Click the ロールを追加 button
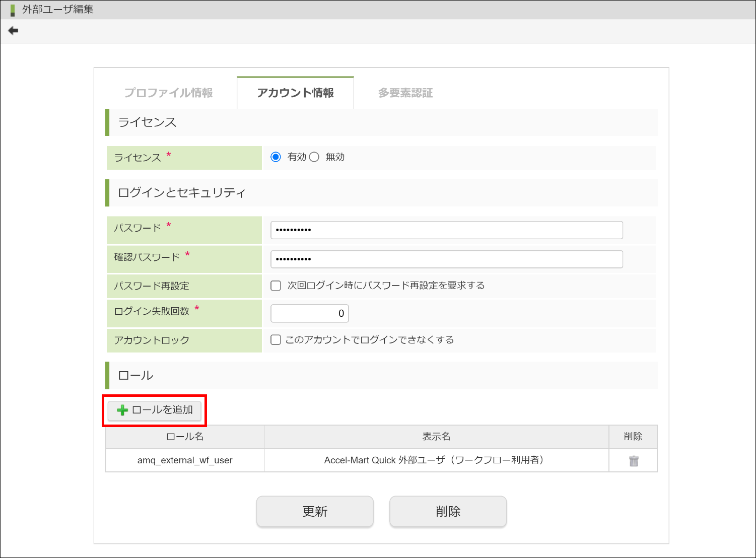 [155, 410]
